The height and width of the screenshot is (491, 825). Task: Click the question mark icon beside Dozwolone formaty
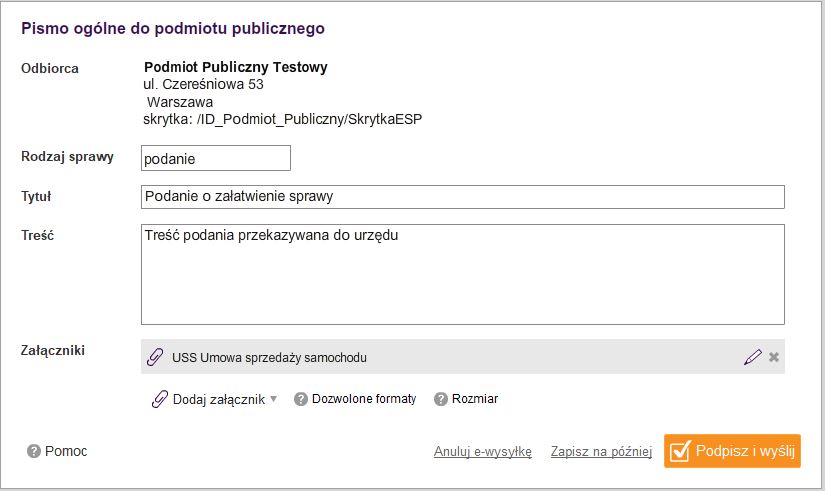tap(300, 399)
